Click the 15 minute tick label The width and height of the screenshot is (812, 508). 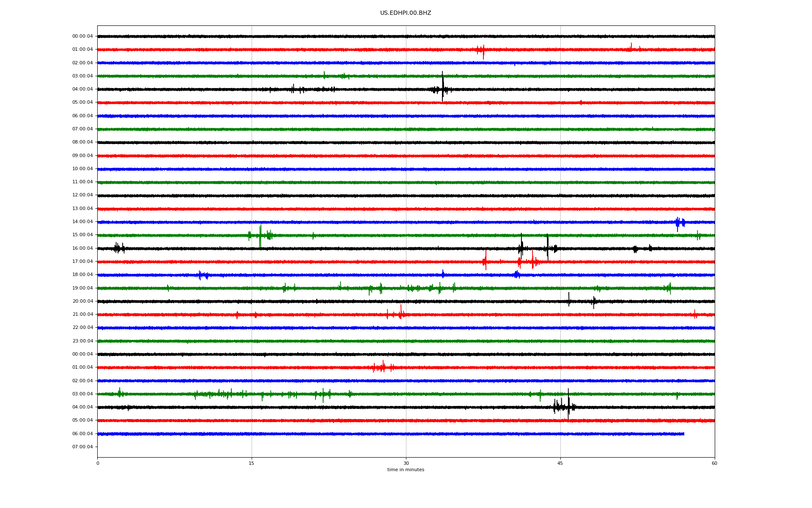click(x=252, y=463)
